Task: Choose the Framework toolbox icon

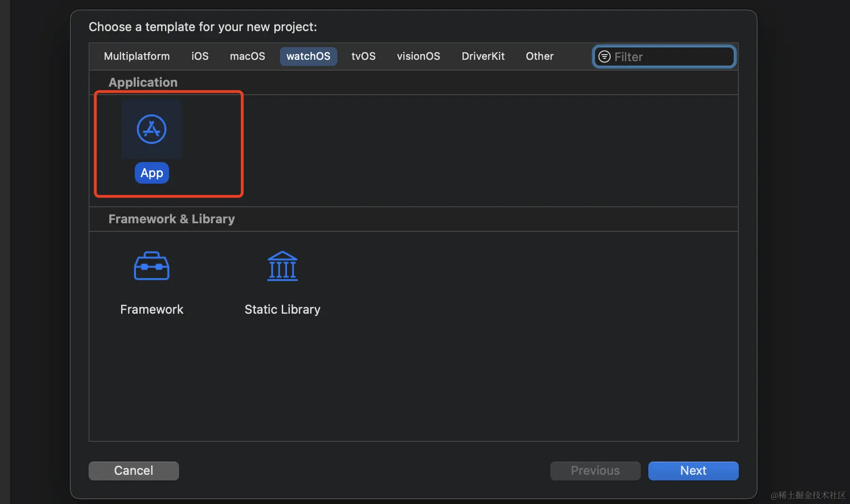Action: tap(152, 266)
